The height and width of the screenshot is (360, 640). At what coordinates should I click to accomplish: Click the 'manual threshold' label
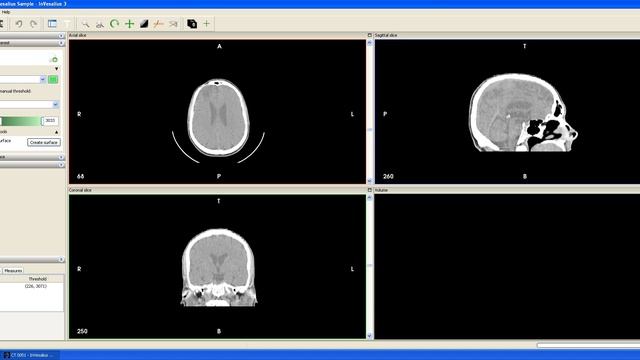point(16,91)
